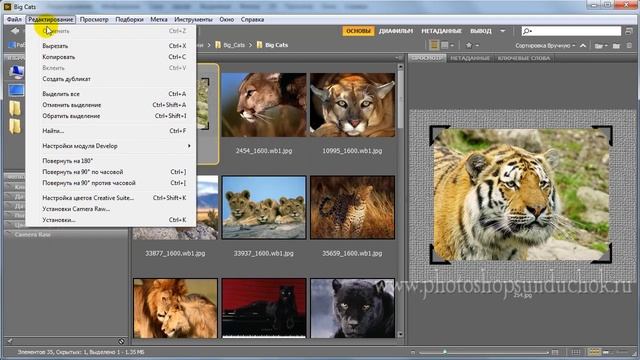
Task: Choose Копировать in the edit menu
Action: (111, 57)
